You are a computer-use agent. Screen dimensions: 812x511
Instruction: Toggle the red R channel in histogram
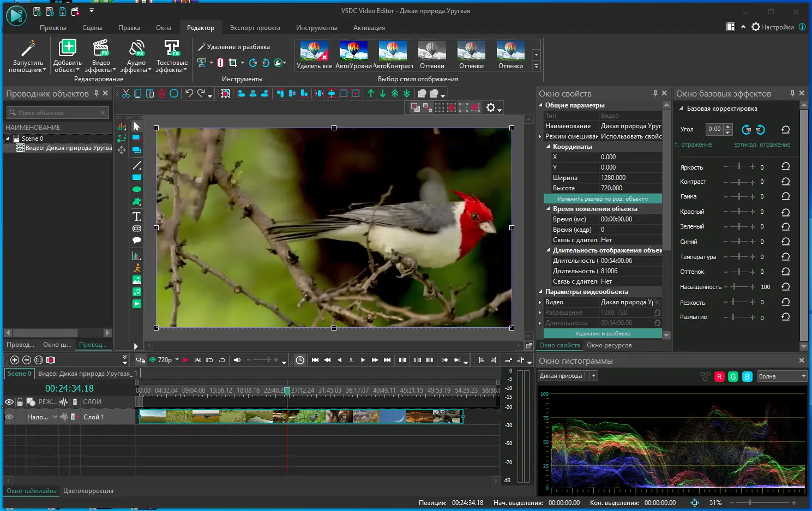[719, 376]
